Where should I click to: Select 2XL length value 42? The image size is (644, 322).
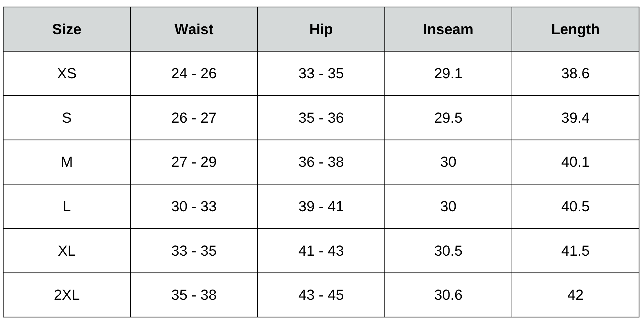click(575, 295)
